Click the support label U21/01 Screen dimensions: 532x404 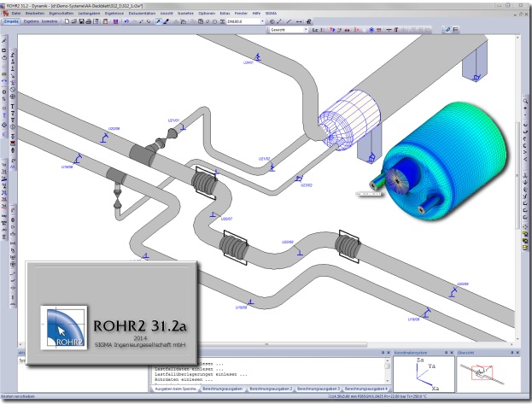pyautogui.click(x=173, y=120)
